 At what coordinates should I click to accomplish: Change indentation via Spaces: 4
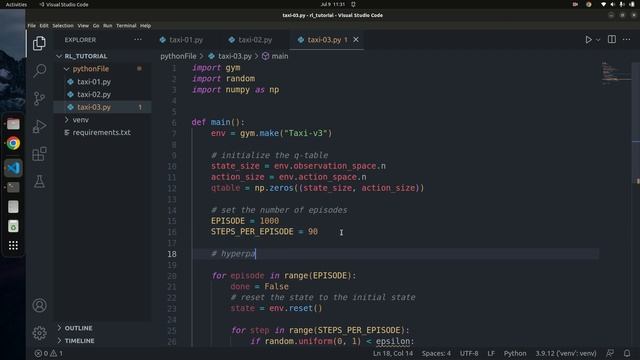tap(436, 353)
